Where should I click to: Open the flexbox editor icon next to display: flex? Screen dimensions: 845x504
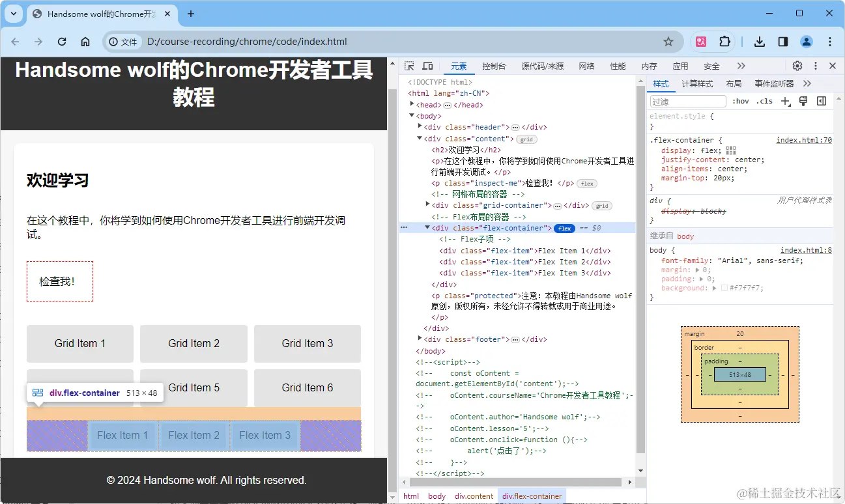pyautogui.click(x=731, y=150)
